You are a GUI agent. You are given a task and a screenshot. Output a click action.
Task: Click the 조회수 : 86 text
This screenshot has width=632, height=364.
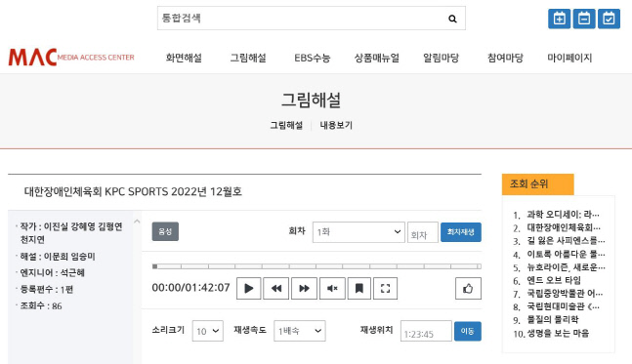41,305
